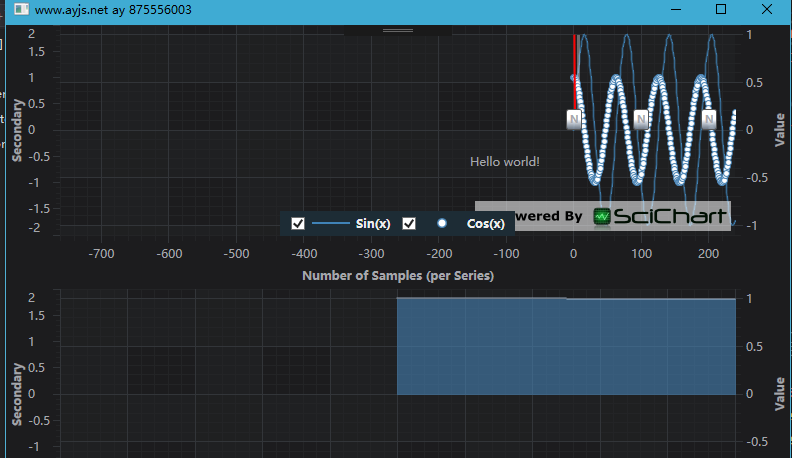The height and width of the screenshot is (458, 792).
Task: Maximize the window
Action: [x=721, y=10]
